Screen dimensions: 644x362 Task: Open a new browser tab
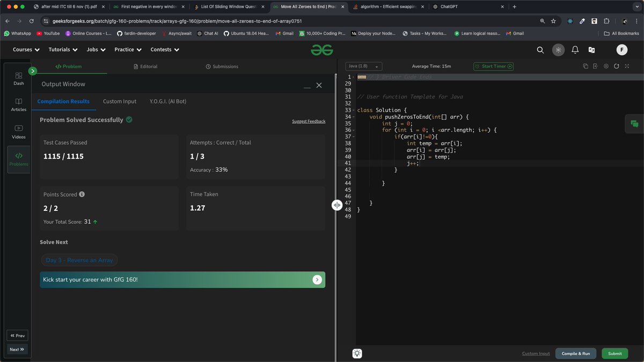[514, 7]
